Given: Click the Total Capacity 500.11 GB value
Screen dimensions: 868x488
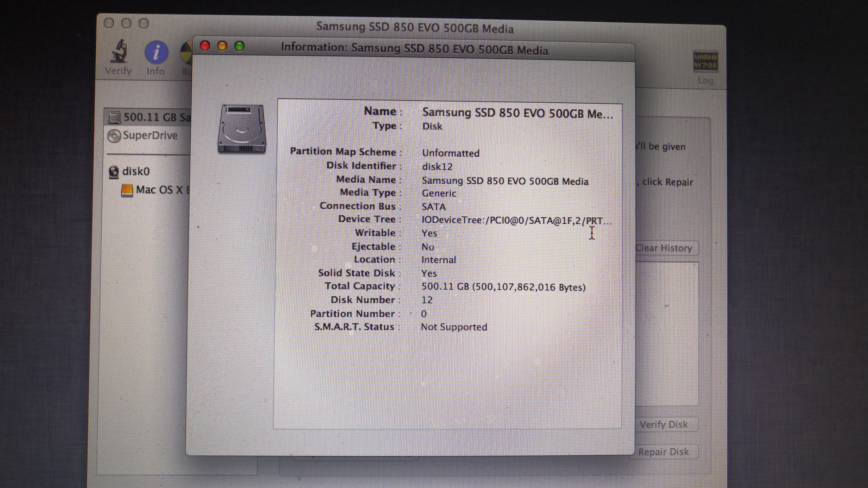Looking at the screenshot, I should [x=503, y=287].
